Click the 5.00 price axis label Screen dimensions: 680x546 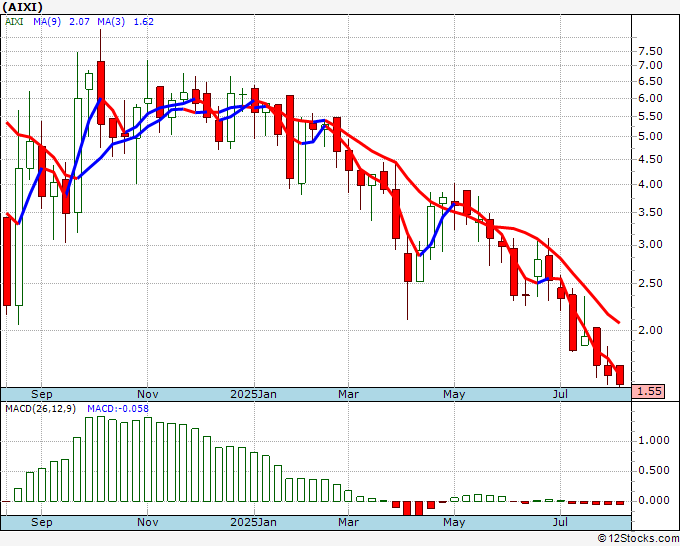651,137
